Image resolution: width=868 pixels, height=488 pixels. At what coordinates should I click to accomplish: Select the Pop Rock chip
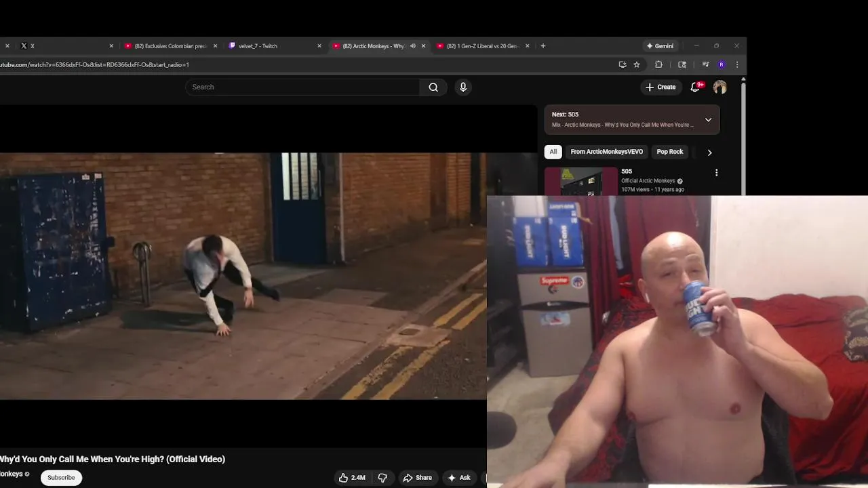pyautogui.click(x=670, y=152)
